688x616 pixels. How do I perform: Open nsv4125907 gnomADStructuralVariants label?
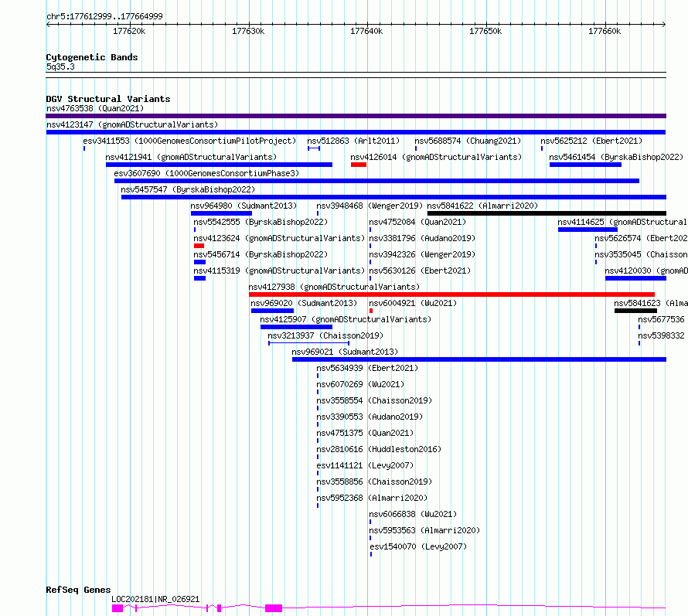click(x=346, y=319)
